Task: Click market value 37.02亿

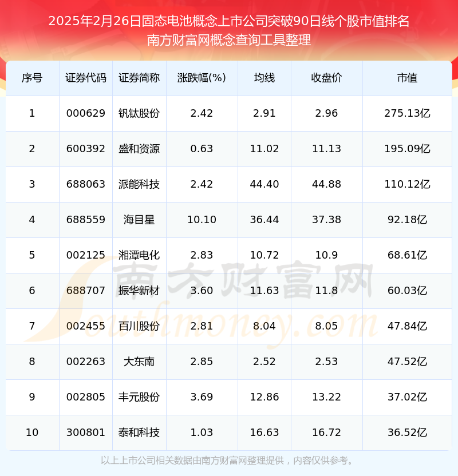Action: click(x=407, y=397)
